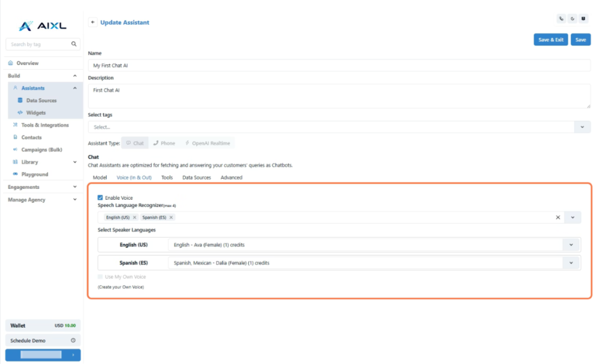Select the Phone assistant type

pos(164,143)
